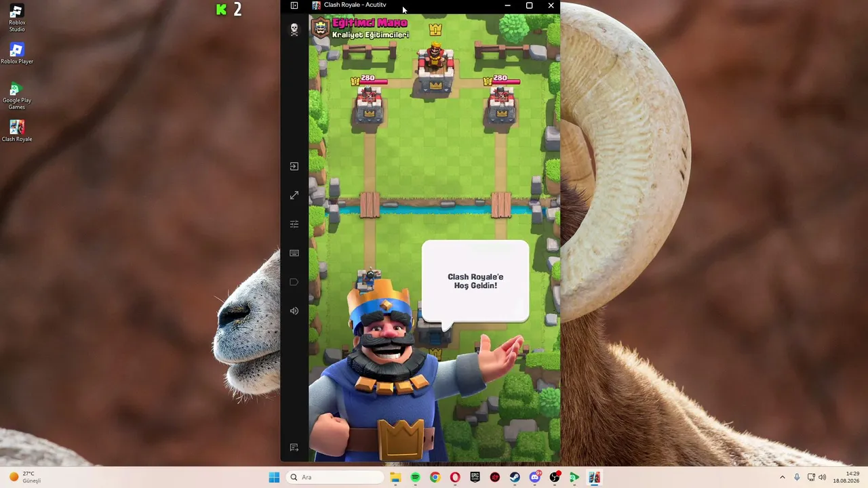Image resolution: width=868 pixels, height=488 pixels.
Task: Open the Clash Royale desktop shortcut
Action: click(17, 131)
